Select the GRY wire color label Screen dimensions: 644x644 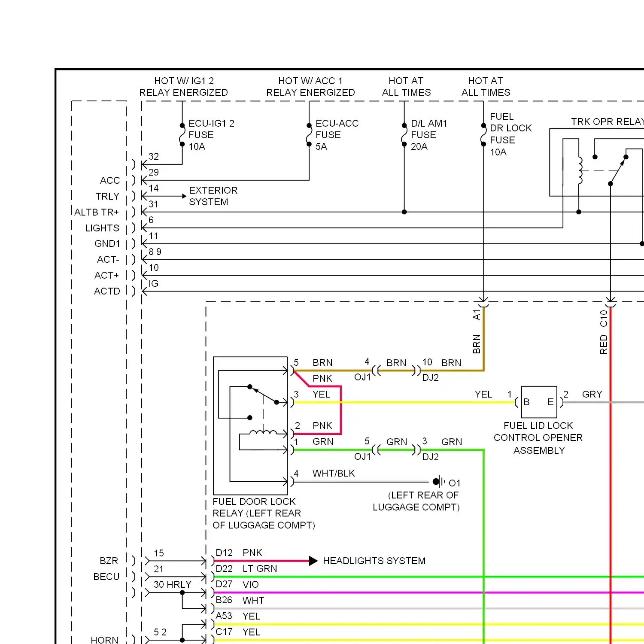[x=592, y=394]
